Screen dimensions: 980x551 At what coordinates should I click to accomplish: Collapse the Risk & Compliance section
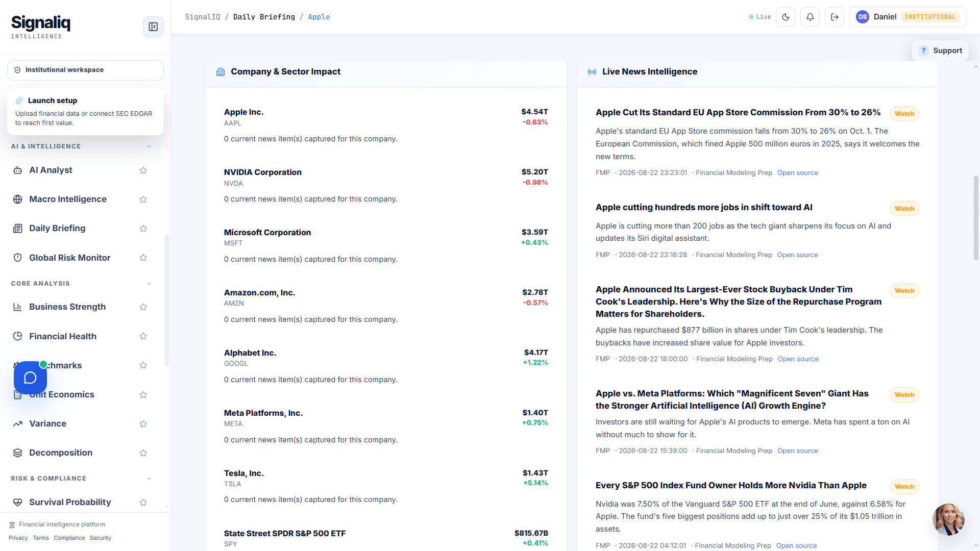[149, 479]
